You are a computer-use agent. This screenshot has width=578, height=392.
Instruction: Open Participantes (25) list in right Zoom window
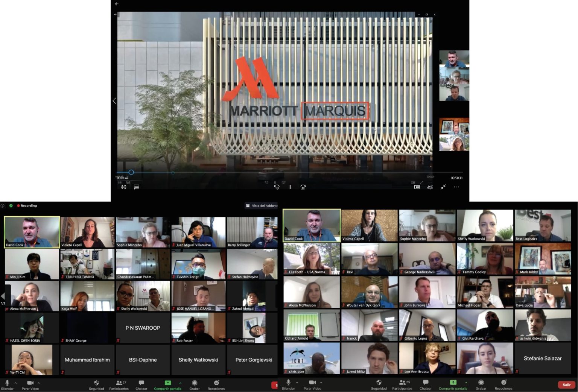point(402,384)
